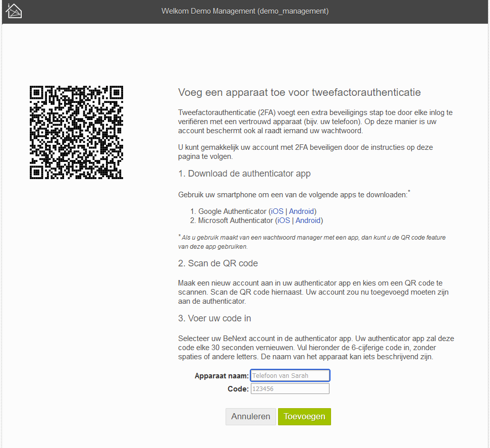The height and width of the screenshot is (448, 490).
Task: Click the Code input field
Action: [290, 388]
